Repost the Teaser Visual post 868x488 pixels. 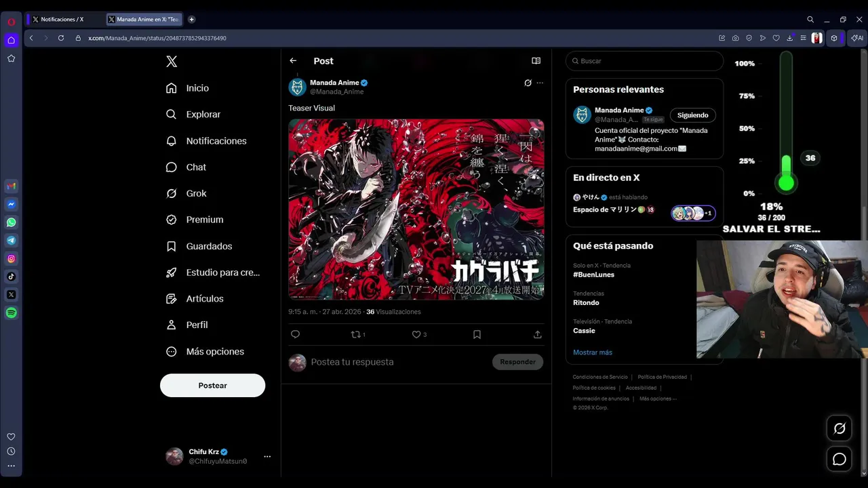point(357,334)
